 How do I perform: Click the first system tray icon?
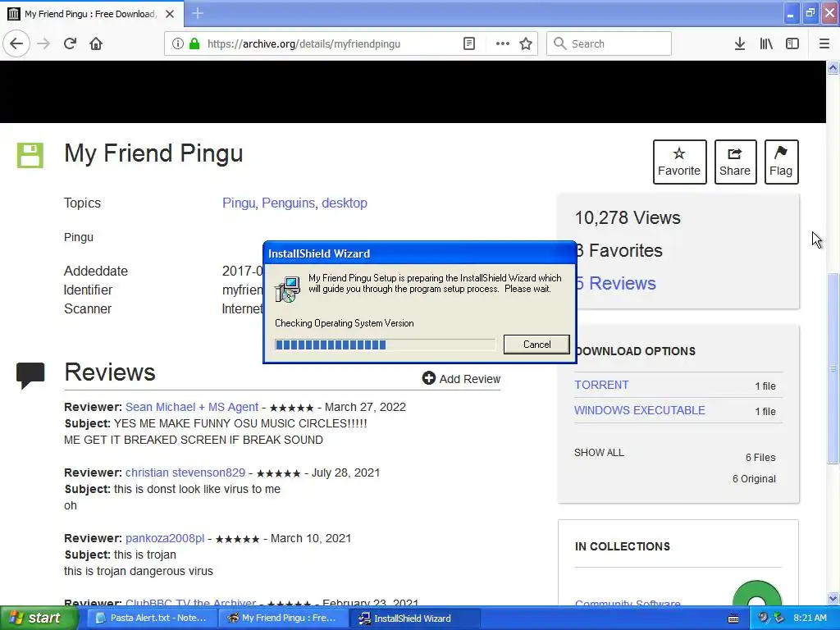click(763, 618)
